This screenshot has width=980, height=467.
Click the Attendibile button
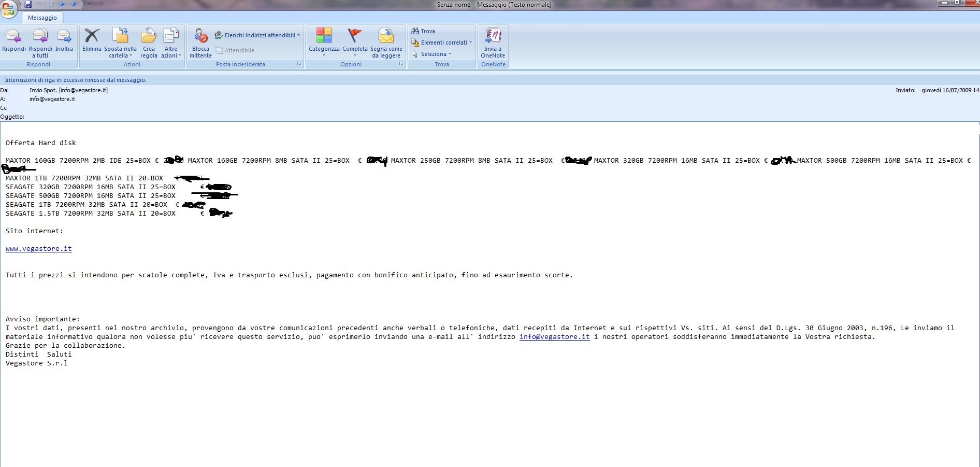click(235, 50)
